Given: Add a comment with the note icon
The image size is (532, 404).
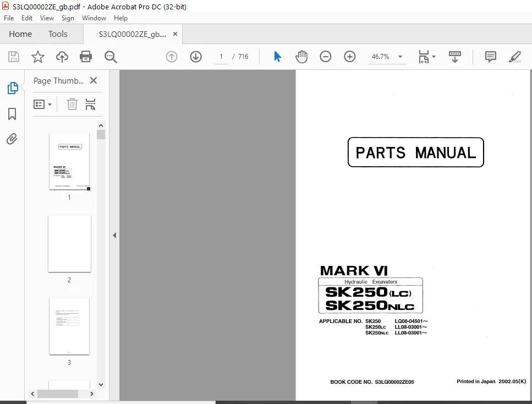Looking at the screenshot, I should 491,57.
